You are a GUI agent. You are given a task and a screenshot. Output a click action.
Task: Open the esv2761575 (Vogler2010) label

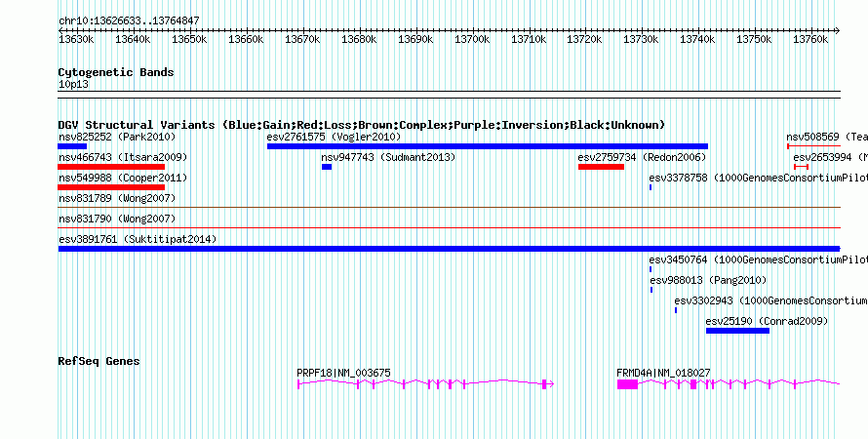pyautogui.click(x=334, y=137)
